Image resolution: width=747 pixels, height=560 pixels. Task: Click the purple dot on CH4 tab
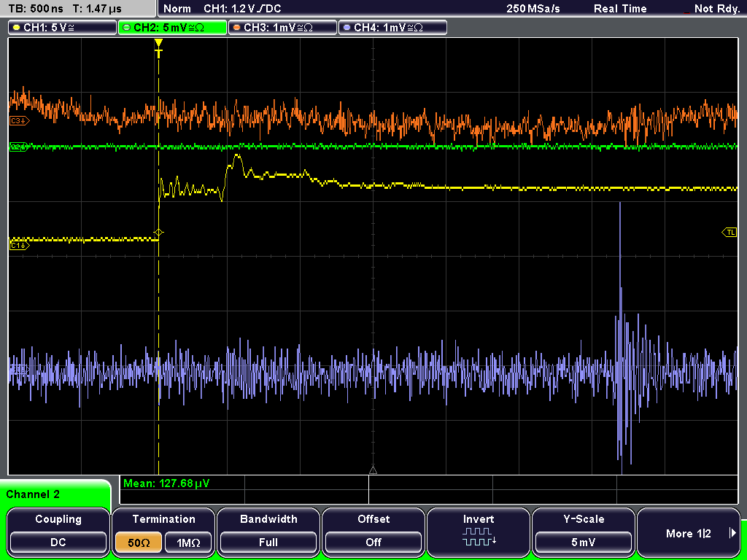pyautogui.click(x=347, y=28)
